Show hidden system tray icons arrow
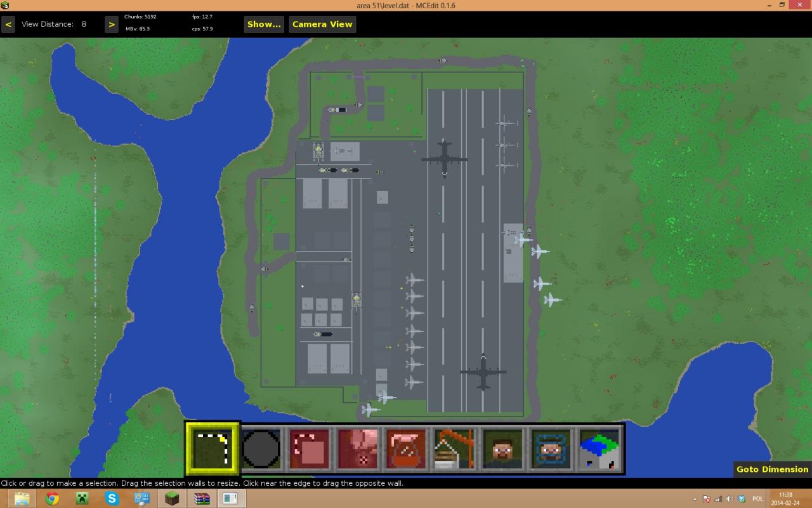The width and height of the screenshot is (812, 508). 695,499
